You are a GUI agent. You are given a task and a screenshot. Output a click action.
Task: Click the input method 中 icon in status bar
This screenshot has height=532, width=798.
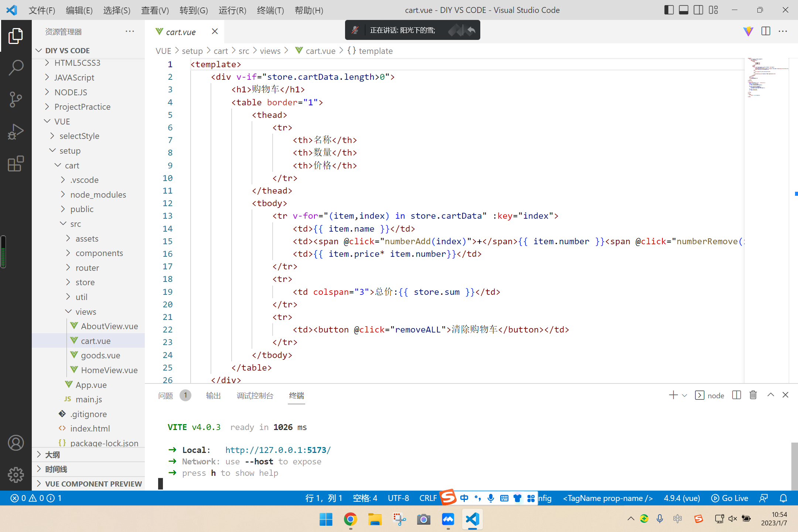[464, 498]
